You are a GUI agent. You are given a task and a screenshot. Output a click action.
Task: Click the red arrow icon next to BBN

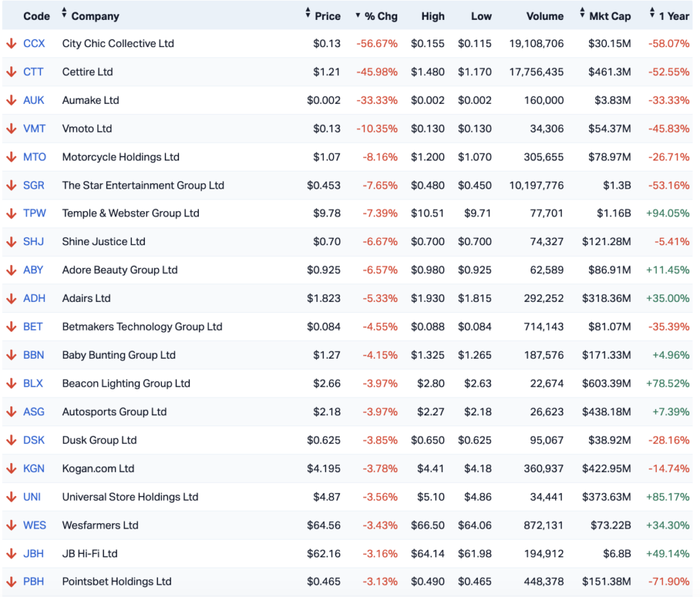point(11,355)
